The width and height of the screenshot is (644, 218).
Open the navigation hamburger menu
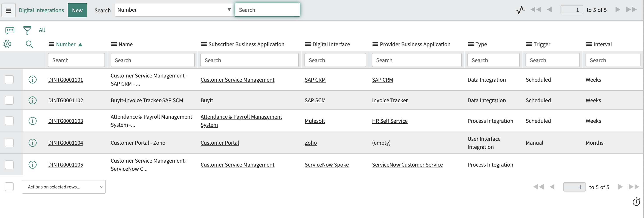(8, 10)
